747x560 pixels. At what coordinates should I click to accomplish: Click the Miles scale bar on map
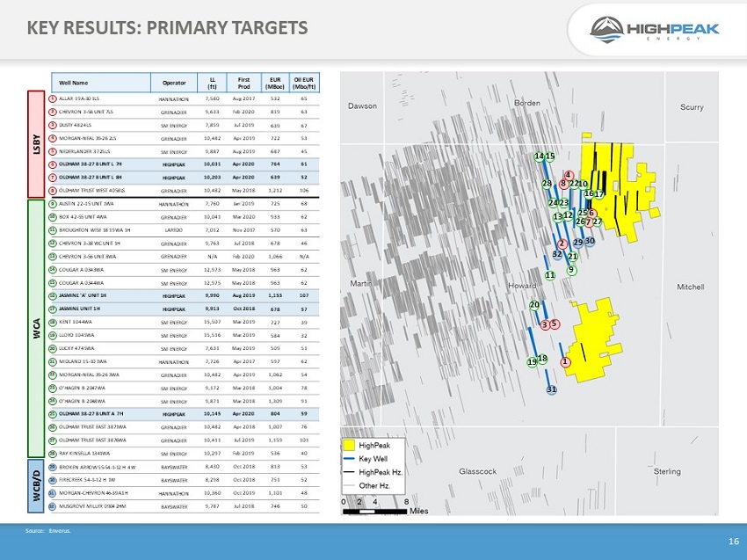click(x=375, y=512)
